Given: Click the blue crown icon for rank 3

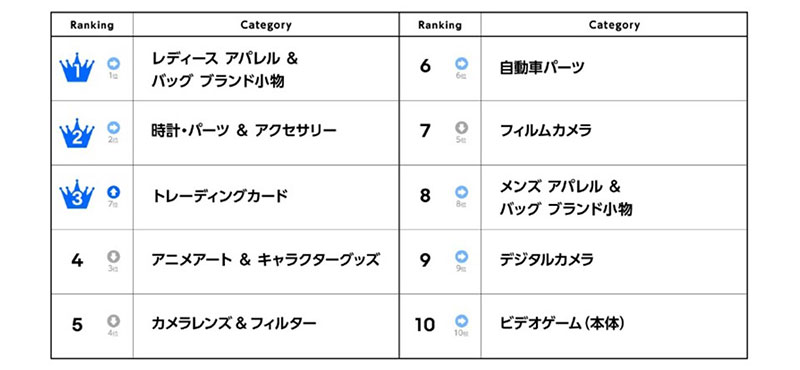Looking at the screenshot, I should click(77, 196).
